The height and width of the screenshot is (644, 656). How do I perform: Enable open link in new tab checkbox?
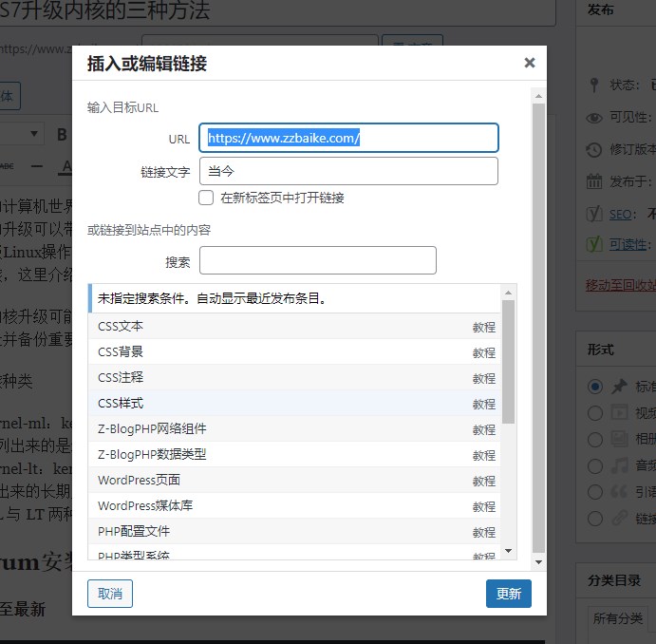206,198
